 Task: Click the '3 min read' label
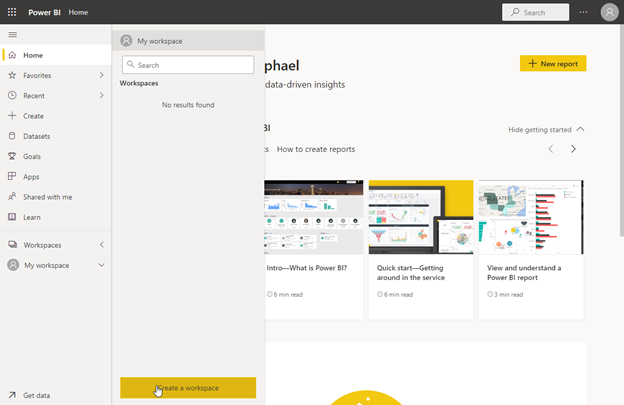[508, 294]
